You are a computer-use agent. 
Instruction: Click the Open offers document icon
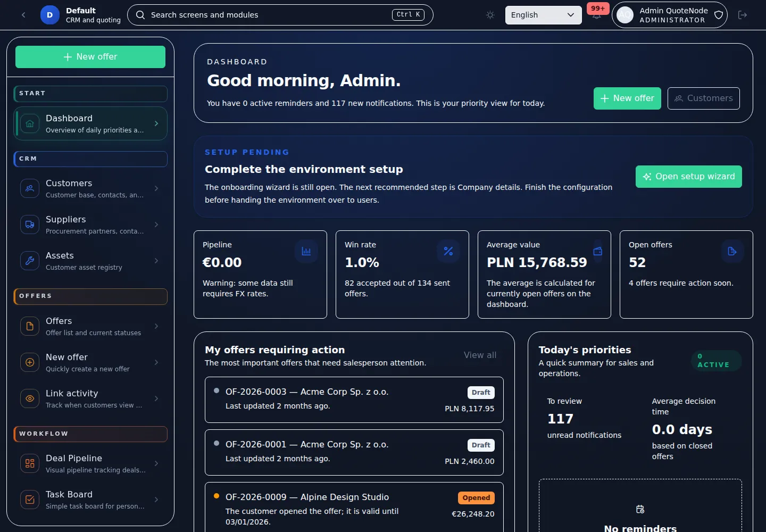pyautogui.click(x=732, y=251)
